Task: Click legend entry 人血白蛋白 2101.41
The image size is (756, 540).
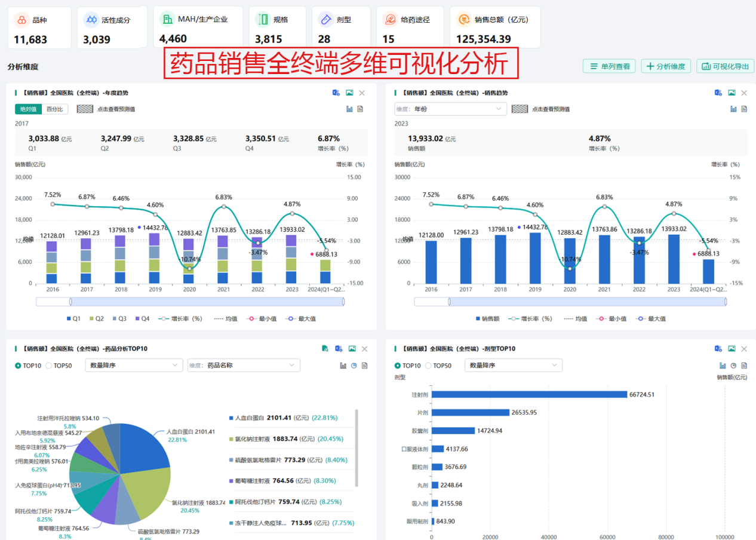Action: pos(284,418)
